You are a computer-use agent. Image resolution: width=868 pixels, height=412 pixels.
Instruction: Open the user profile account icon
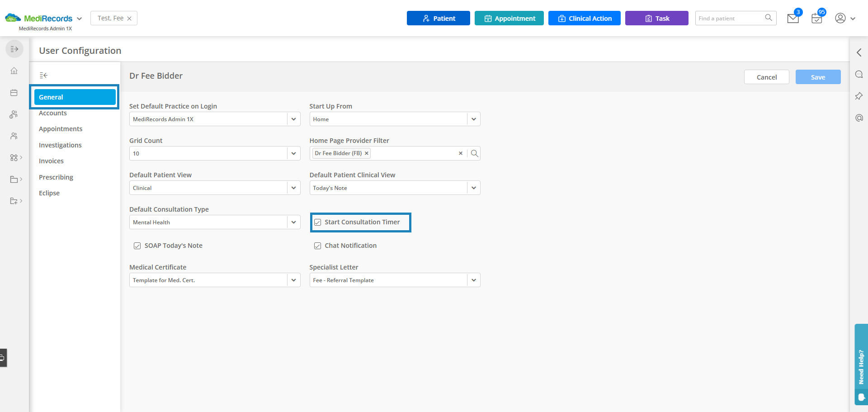click(x=840, y=18)
